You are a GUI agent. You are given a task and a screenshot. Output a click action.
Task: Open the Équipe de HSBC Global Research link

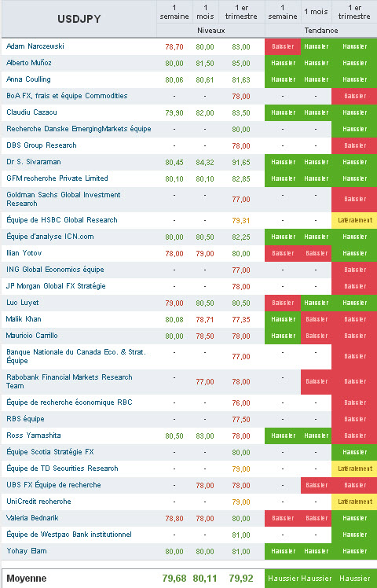[x=62, y=220]
